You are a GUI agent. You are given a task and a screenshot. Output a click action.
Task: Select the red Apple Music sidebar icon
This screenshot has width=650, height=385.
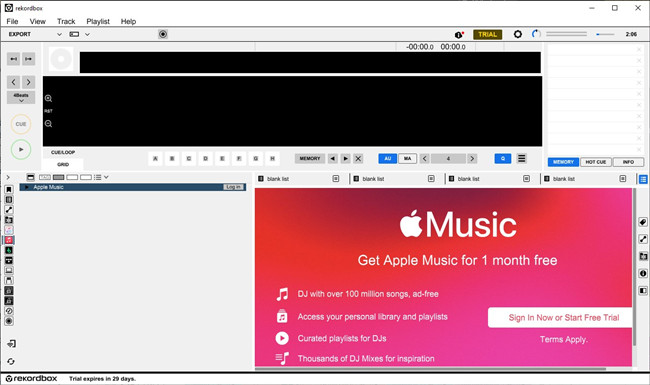pyautogui.click(x=9, y=240)
